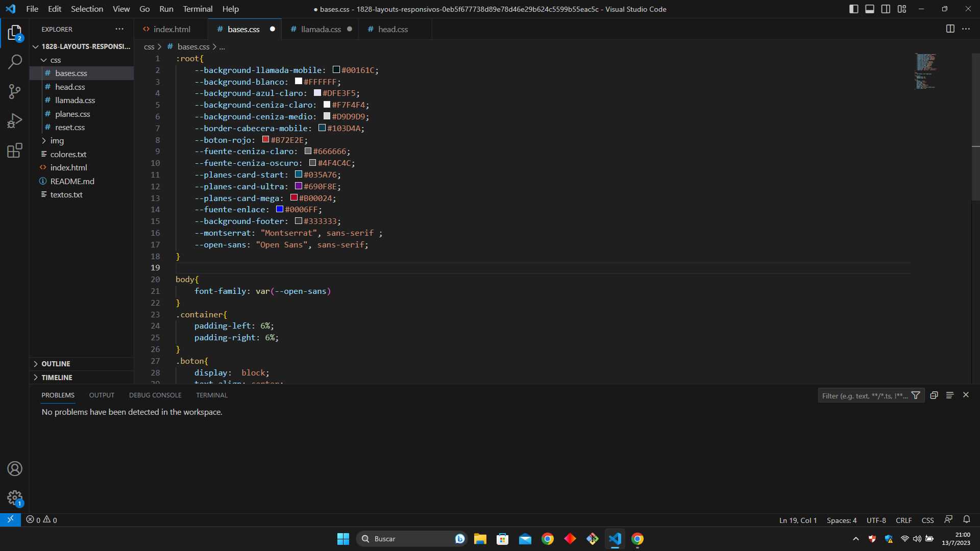Screen dimensions: 980x551
Task: Click the Explorer more actions ellipsis
Action: pyautogui.click(x=119, y=29)
